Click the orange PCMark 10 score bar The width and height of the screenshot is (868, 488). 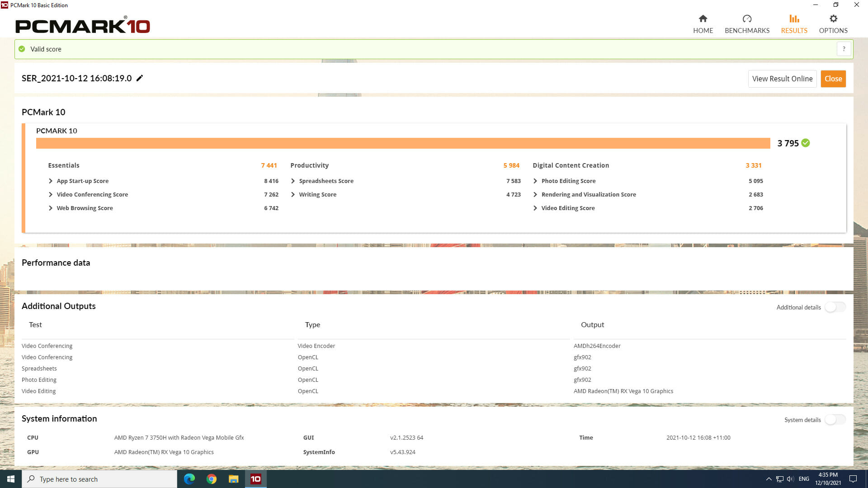pyautogui.click(x=403, y=143)
